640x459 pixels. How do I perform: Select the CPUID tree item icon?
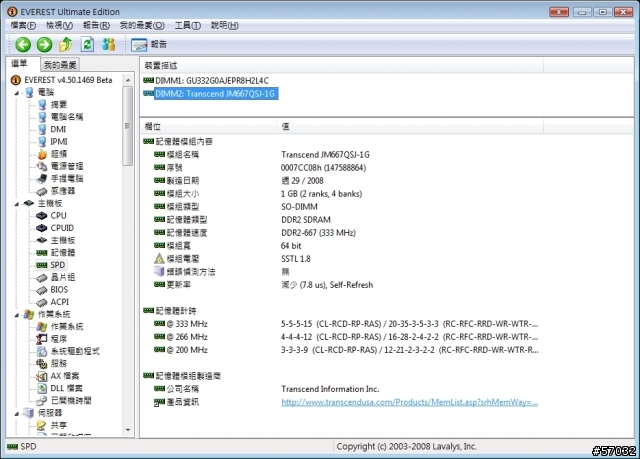click(42, 228)
